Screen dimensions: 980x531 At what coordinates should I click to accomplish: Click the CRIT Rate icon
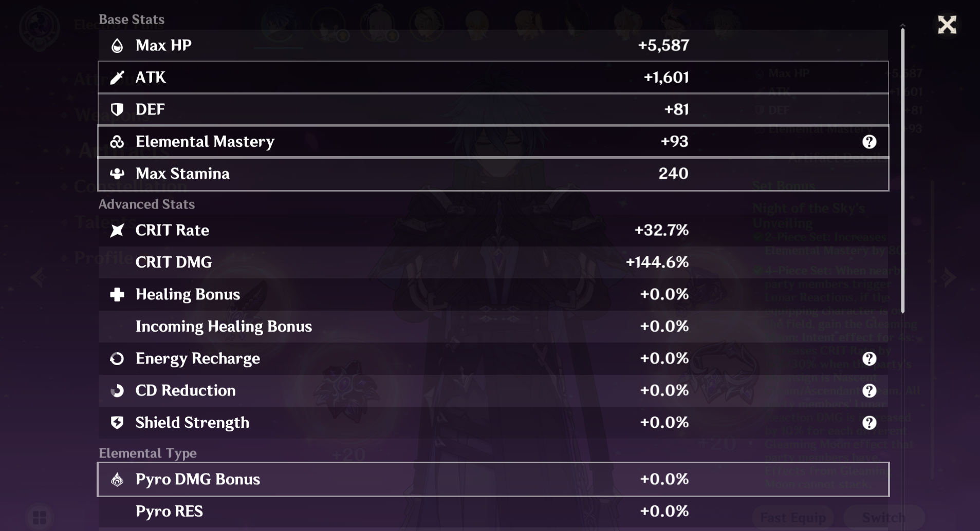pos(117,231)
